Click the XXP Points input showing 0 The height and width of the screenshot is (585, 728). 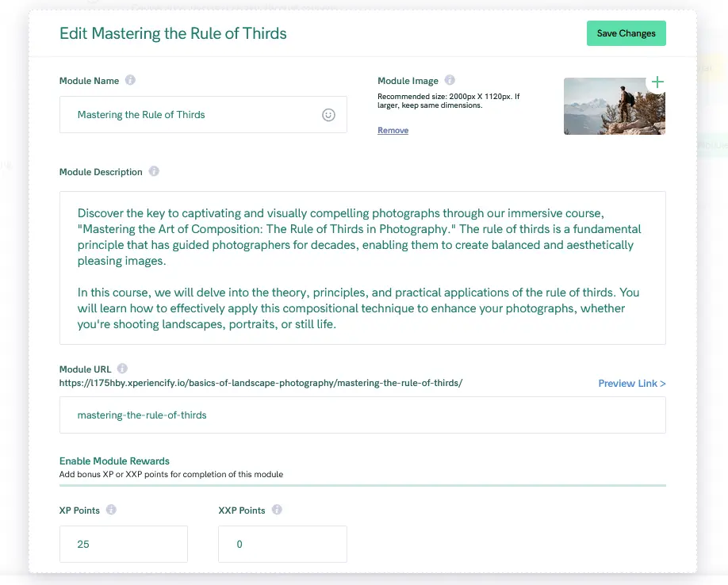click(282, 544)
